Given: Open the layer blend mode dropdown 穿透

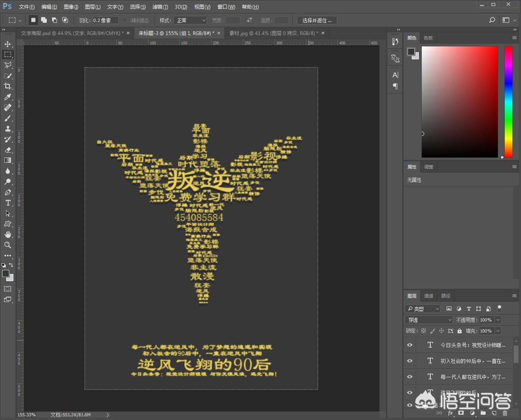Looking at the screenshot, I should tap(429, 320).
